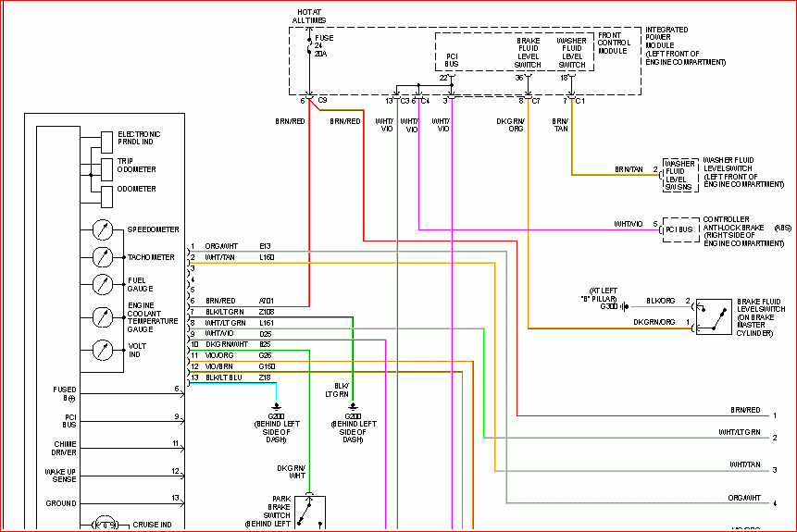Viewport: 797px width, 532px height.
Task: Click the Electronic PRNDL indicator box symbol
Action: [x=106, y=142]
